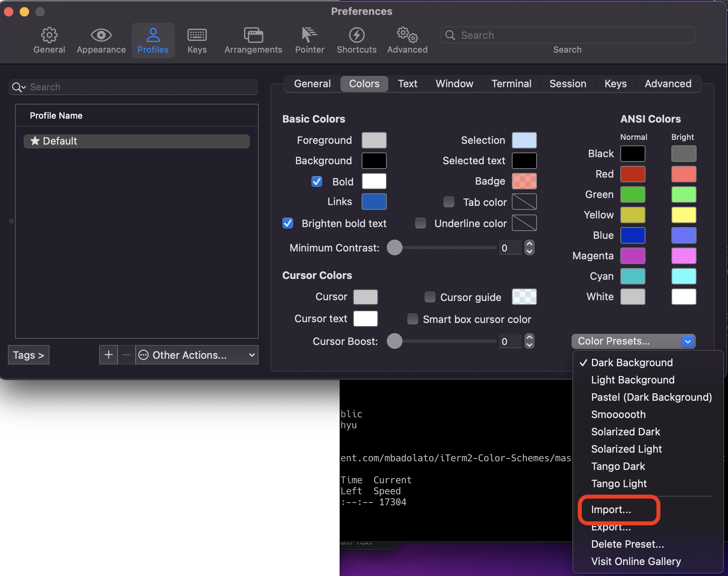Open the General preferences pane

pyautogui.click(x=49, y=40)
